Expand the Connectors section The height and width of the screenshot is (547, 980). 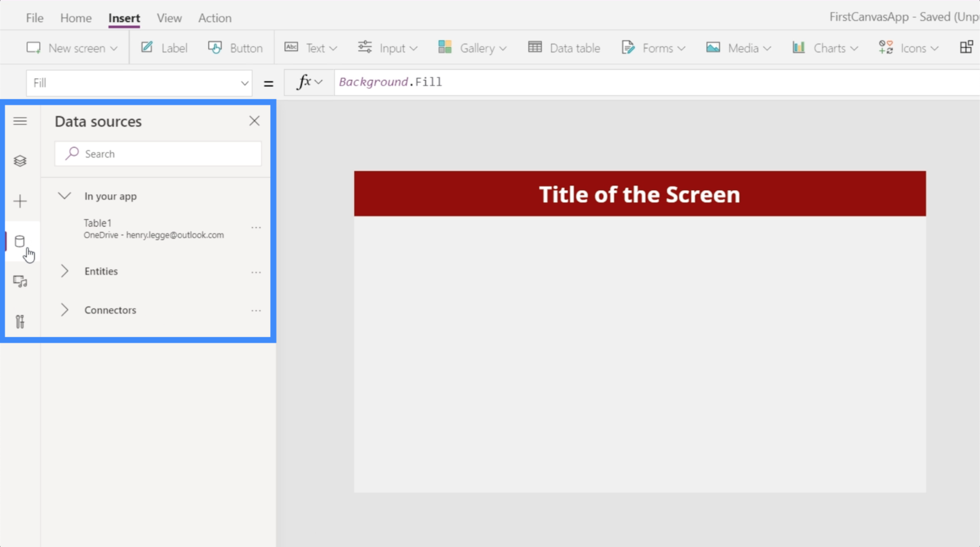click(x=64, y=310)
